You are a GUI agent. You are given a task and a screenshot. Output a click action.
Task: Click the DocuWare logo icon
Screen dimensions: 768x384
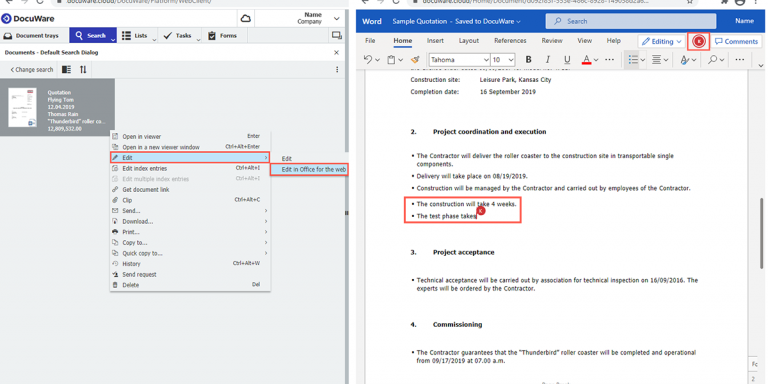click(x=6, y=19)
